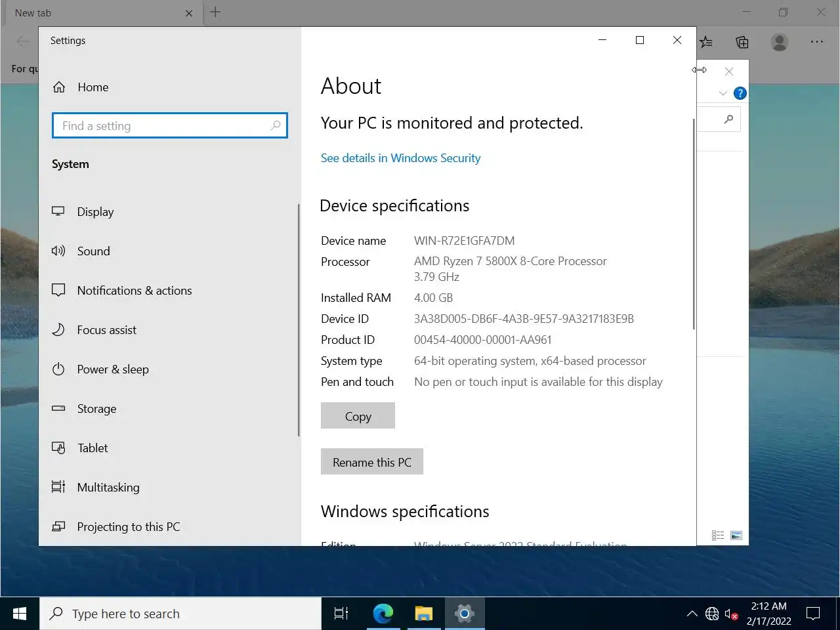Image resolution: width=840 pixels, height=630 pixels.
Task: Maximize the Settings window
Action: pos(640,40)
